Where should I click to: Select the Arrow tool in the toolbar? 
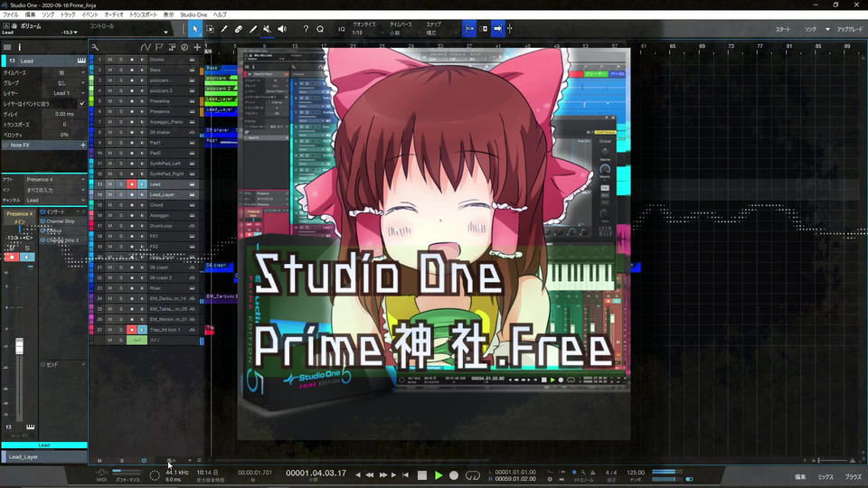tap(195, 29)
